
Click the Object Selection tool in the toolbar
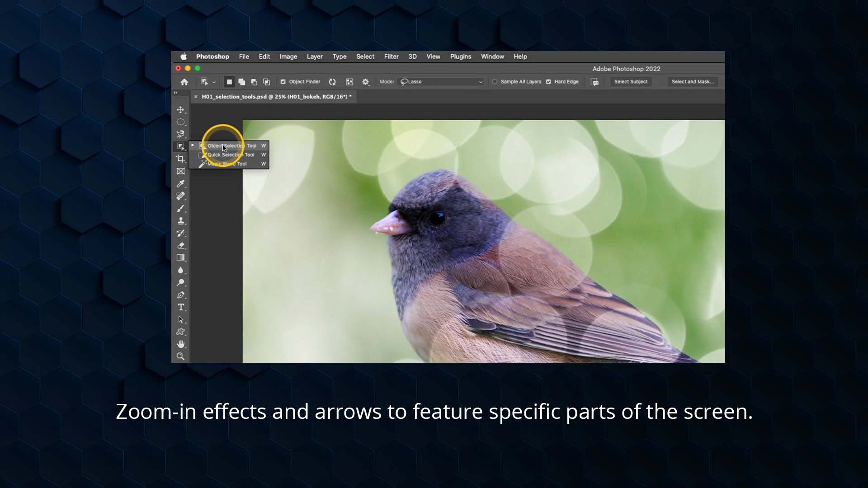(x=181, y=146)
